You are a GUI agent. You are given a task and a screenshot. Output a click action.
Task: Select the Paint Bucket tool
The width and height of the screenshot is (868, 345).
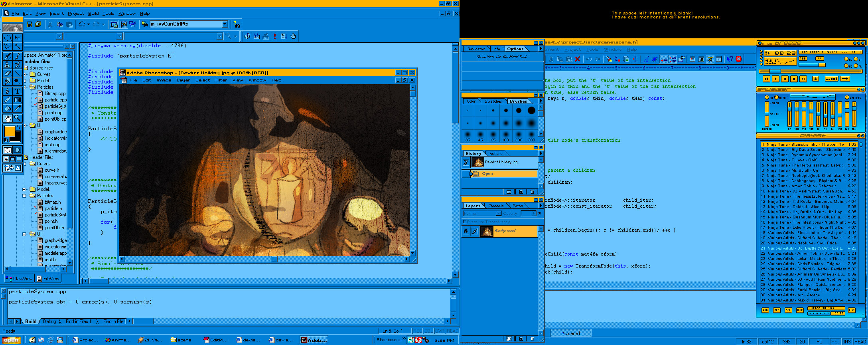pyautogui.click(x=8, y=108)
